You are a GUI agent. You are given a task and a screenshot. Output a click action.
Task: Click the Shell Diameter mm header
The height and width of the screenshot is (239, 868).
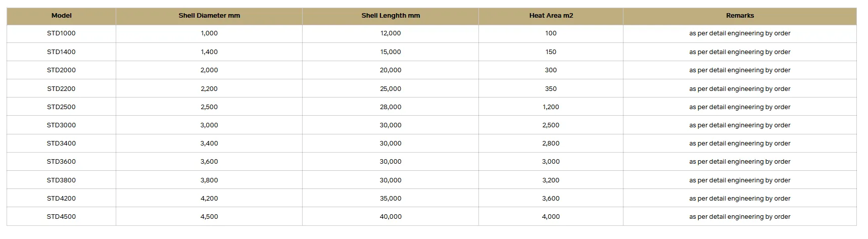coord(209,16)
